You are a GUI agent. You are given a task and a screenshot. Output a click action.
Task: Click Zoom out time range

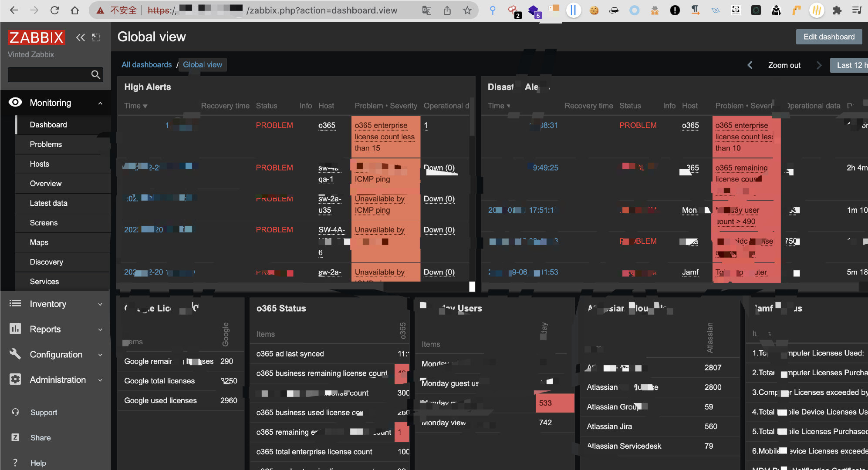tap(784, 65)
